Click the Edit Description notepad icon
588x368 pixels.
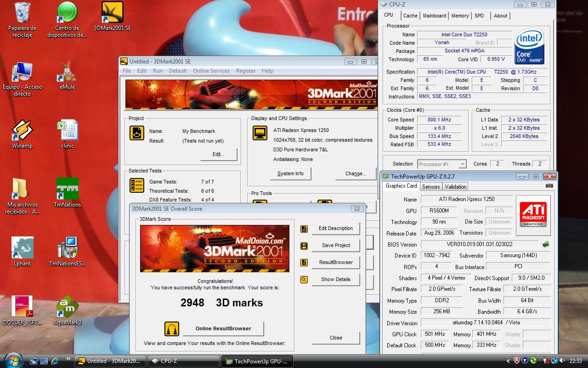[304, 229]
